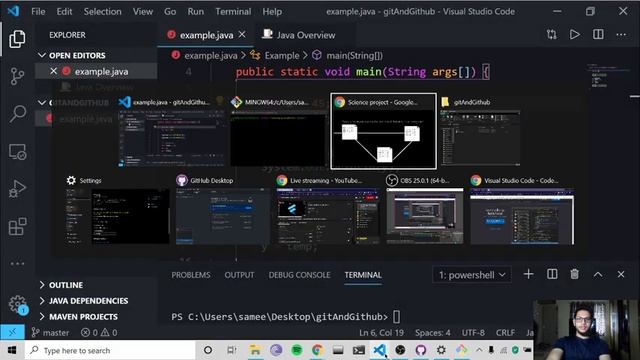Open the Help menu
Screen dimensions: 640x360
272,11
